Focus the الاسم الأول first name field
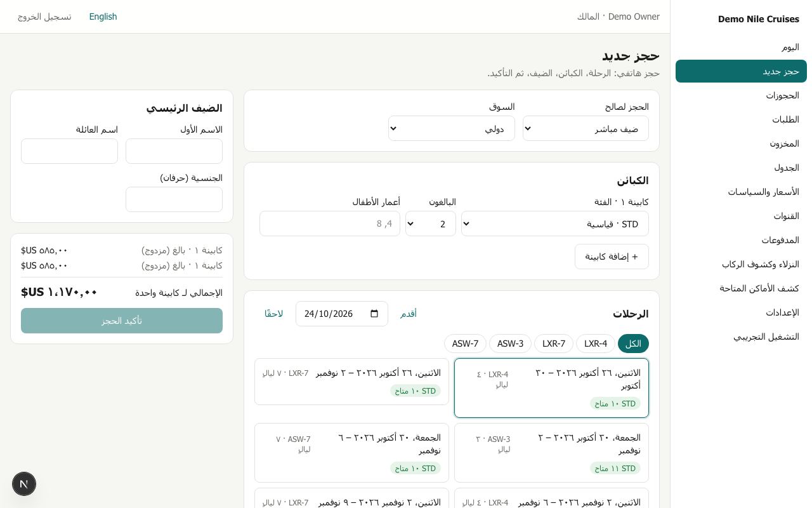Viewport: 812px width, 508px height. [174, 151]
